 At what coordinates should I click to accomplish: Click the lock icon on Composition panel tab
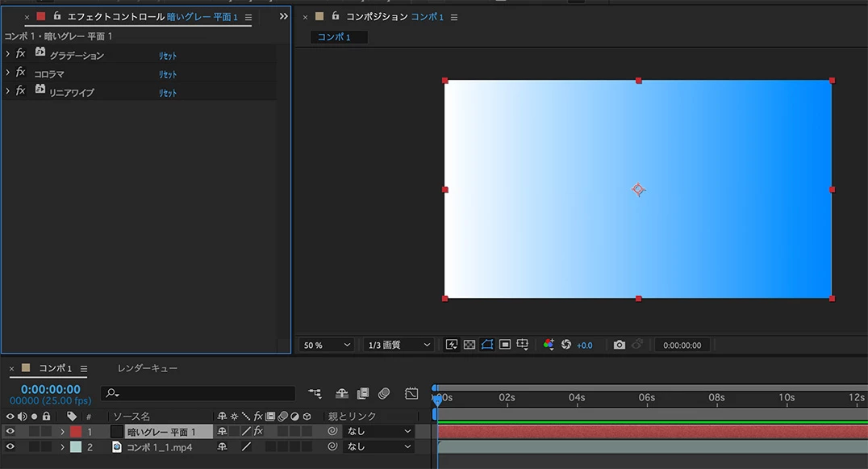[336, 16]
